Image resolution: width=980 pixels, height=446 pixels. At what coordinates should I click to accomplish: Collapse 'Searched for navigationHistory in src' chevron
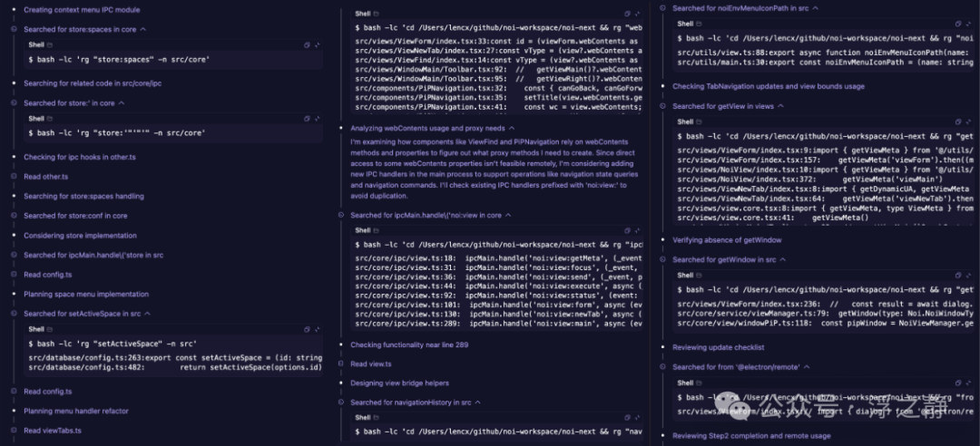pyautogui.click(x=478, y=402)
